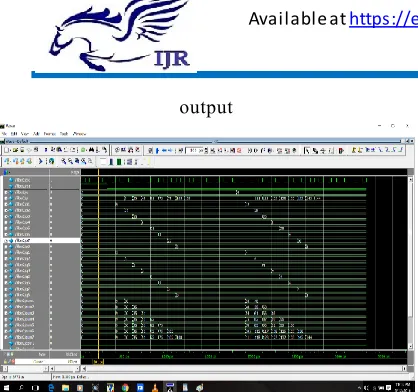
Task: Click the taskbar search icon
Action: (21, 387)
